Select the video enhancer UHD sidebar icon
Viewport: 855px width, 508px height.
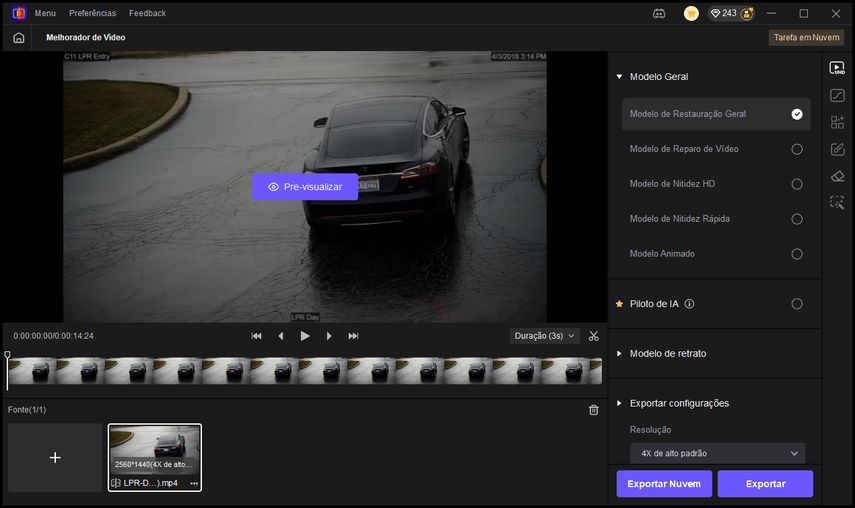coord(837,68)
